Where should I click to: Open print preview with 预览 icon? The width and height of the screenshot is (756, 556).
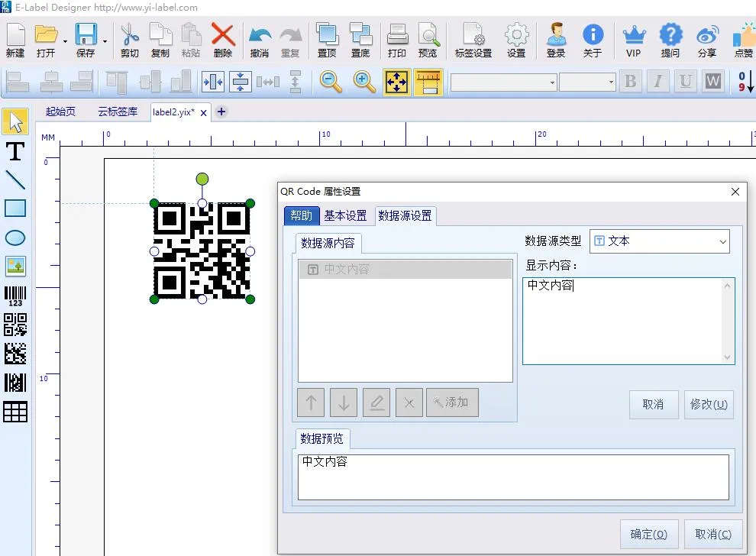428,40
